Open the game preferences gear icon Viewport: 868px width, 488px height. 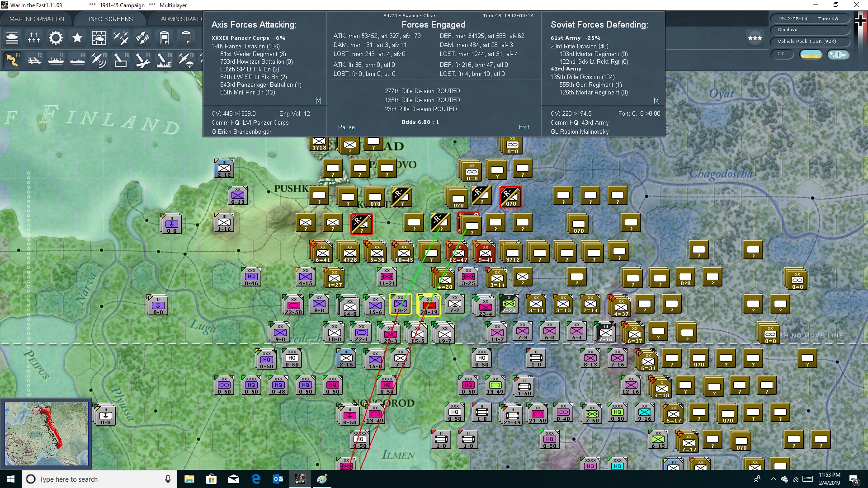(56, 38)
